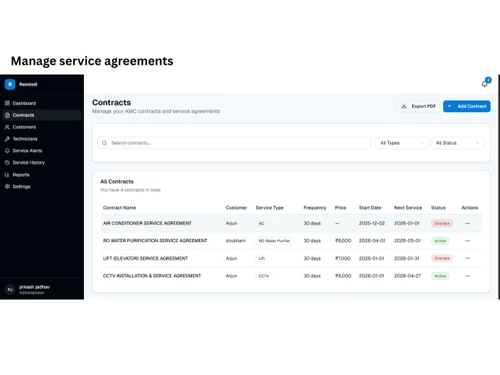Open Settings from sidebar

click(42, 186)
